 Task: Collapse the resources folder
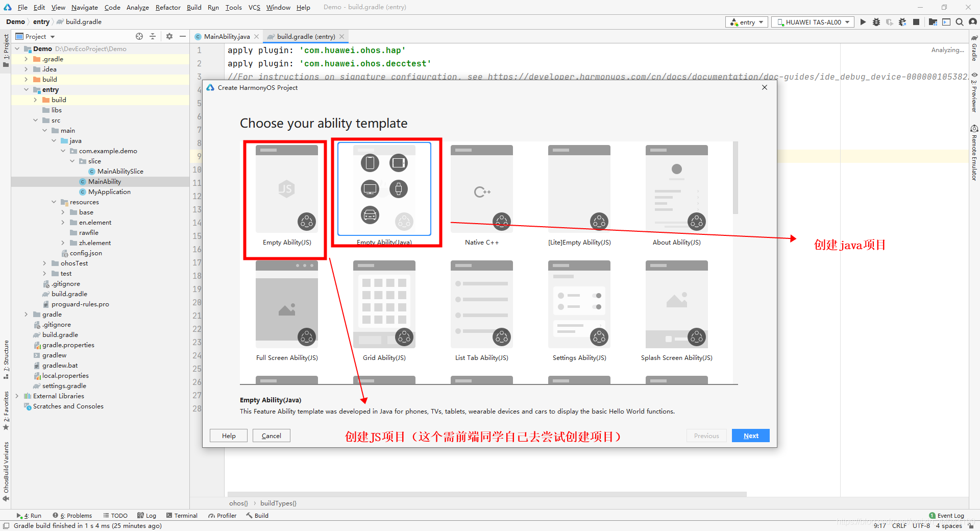(x=54, y=202)
